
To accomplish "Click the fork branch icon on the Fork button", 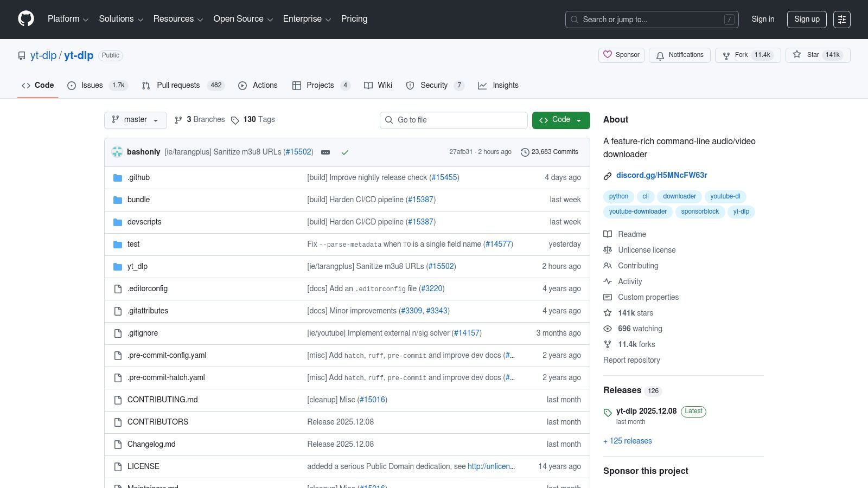I will point(726,55).
